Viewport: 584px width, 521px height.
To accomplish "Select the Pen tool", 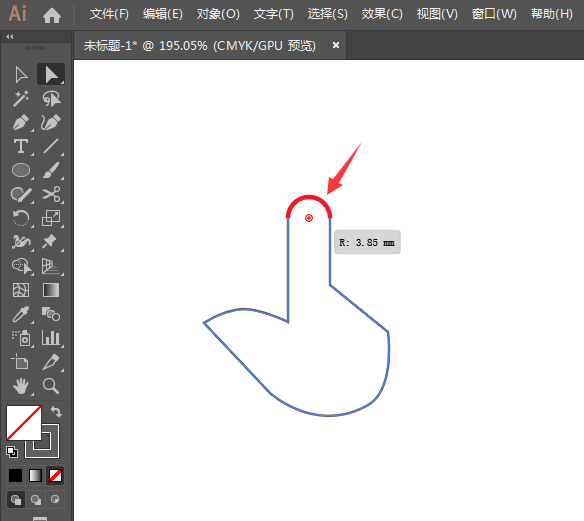I will coord(21,123).
